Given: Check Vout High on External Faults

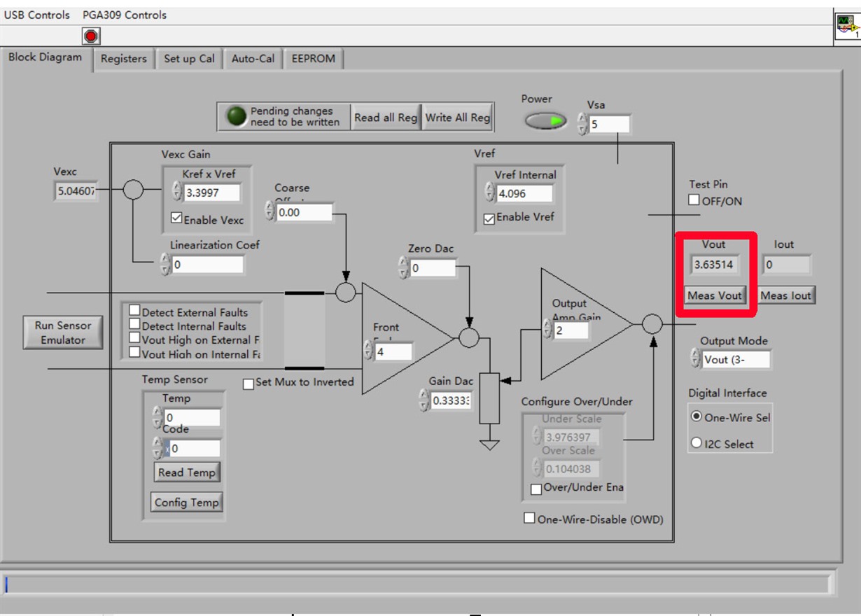Looking at the screenshot, I should pyautogui.click(x=135, y=339).
